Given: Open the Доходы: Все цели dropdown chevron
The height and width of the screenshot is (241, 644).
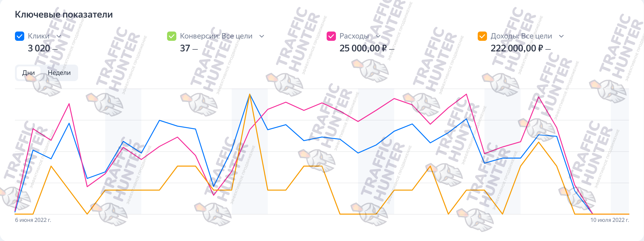Looking at the screenshot, I should pos(561,36).
